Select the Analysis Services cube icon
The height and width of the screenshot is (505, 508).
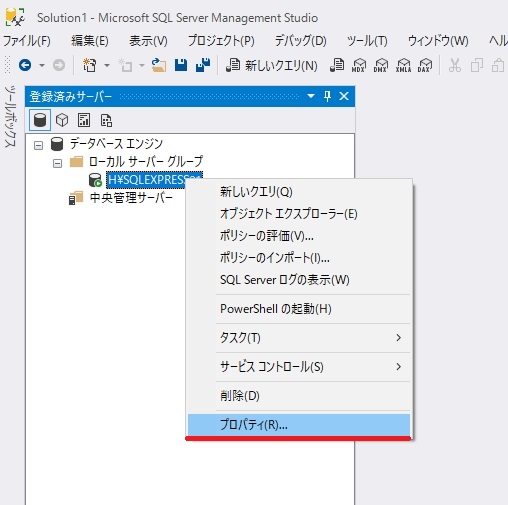[x=62, y=120]
